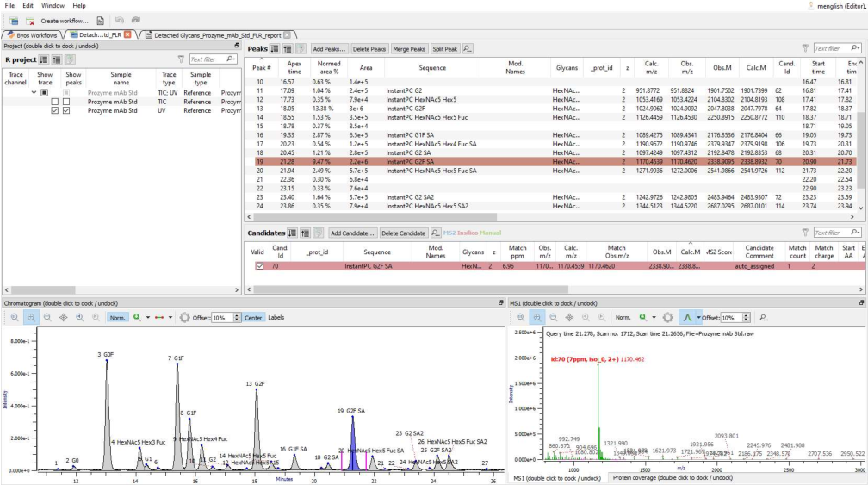
Task: Uncheck Show peaks checkbox for UV row
Action: (66, 111)
